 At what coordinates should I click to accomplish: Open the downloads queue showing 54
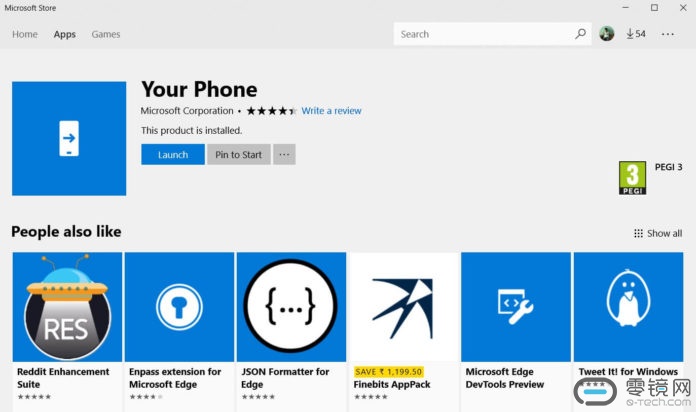click(636, 34)
